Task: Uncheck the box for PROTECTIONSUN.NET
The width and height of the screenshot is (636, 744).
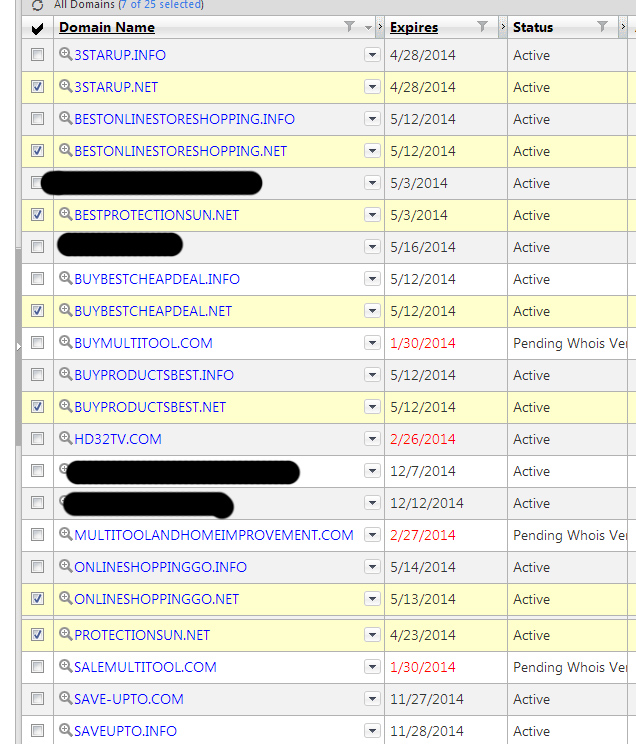Action: 37,634
